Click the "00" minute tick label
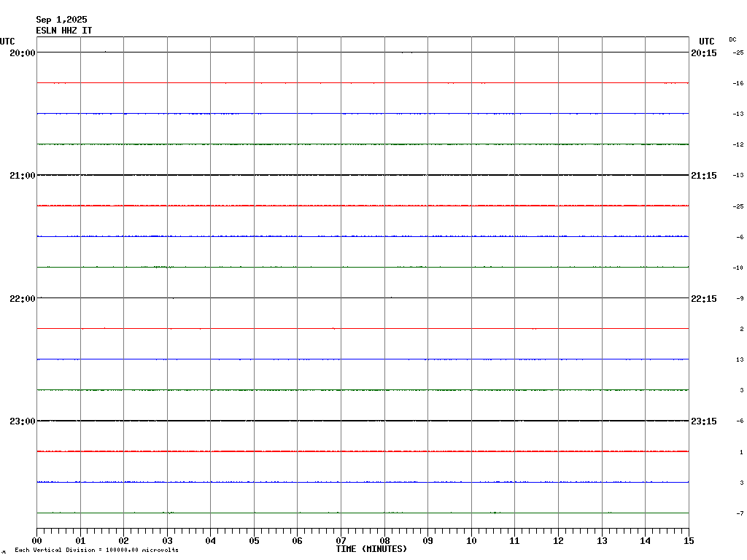This screenshot has height=560, width=747. coord(36,540)
